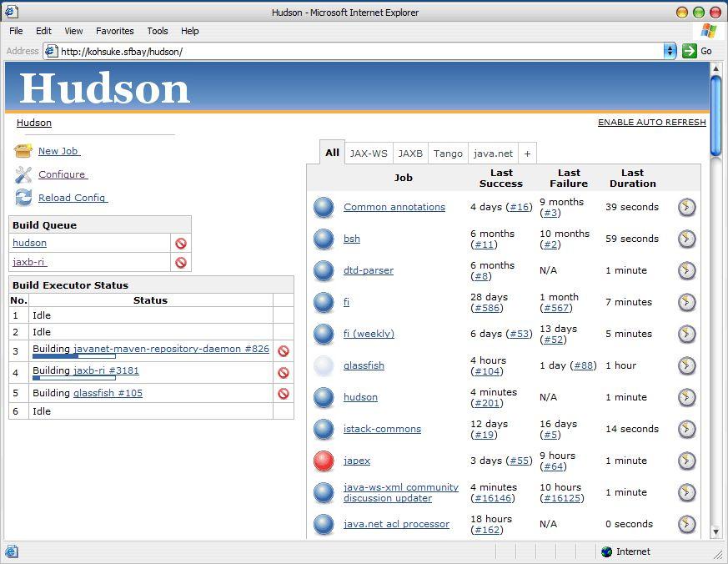Schedule a build for Common annotations
The image size is (728, 564).
coord(686,207)
